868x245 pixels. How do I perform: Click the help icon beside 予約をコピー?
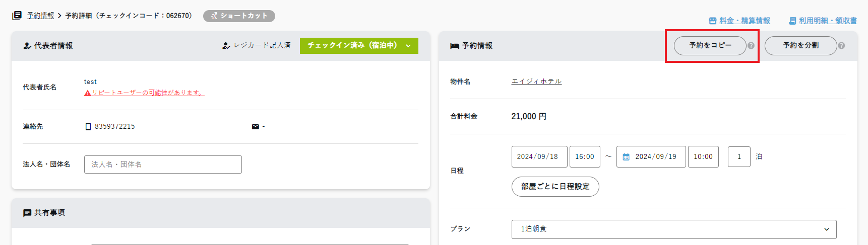pyautogui.click(x=751, y=46)
